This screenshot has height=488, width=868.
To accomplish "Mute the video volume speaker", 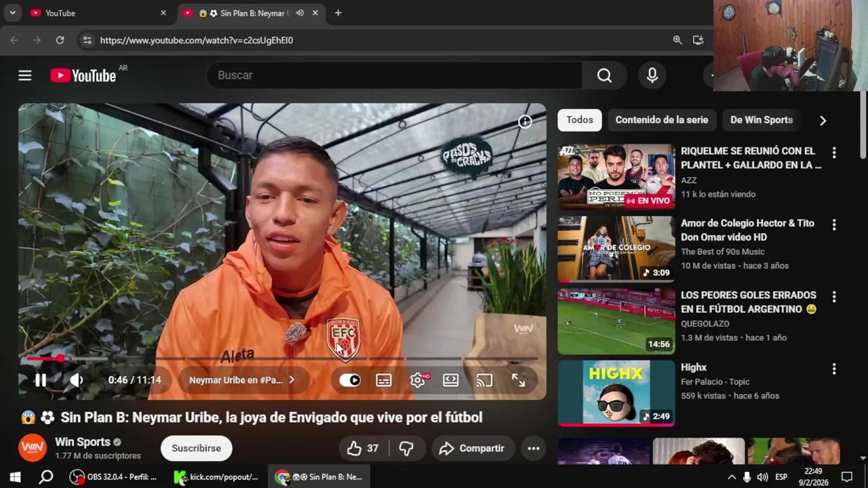I will (77, 380).
